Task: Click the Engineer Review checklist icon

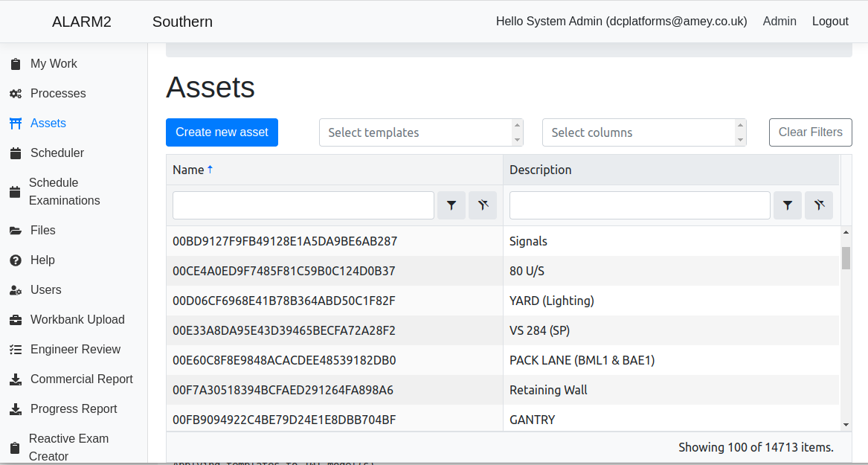Action: 16,350
